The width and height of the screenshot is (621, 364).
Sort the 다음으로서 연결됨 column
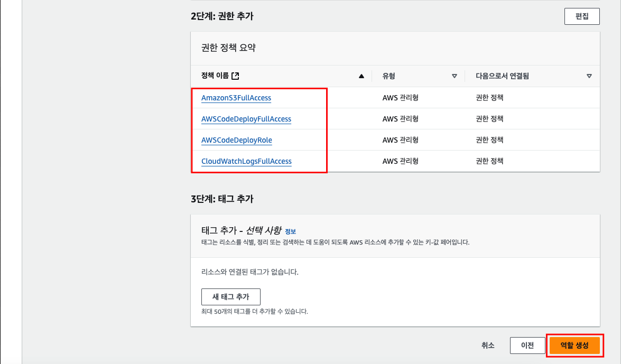[x=589, y=76]
